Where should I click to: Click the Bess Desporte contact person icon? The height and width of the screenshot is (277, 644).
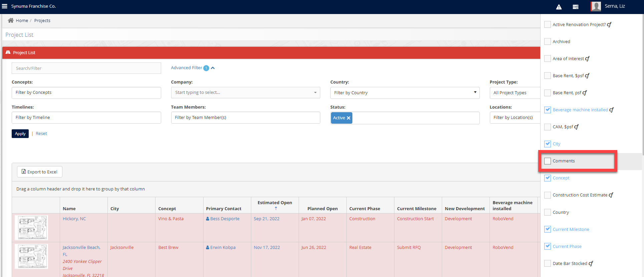click(x=208, y=219)
